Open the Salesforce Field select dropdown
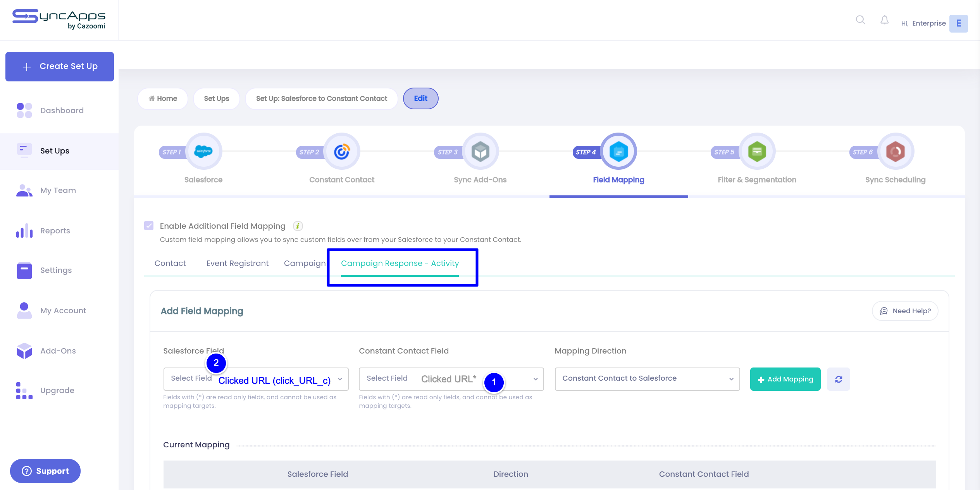The height and width of the screenshot is (490, 980). (x=256, y=379)
